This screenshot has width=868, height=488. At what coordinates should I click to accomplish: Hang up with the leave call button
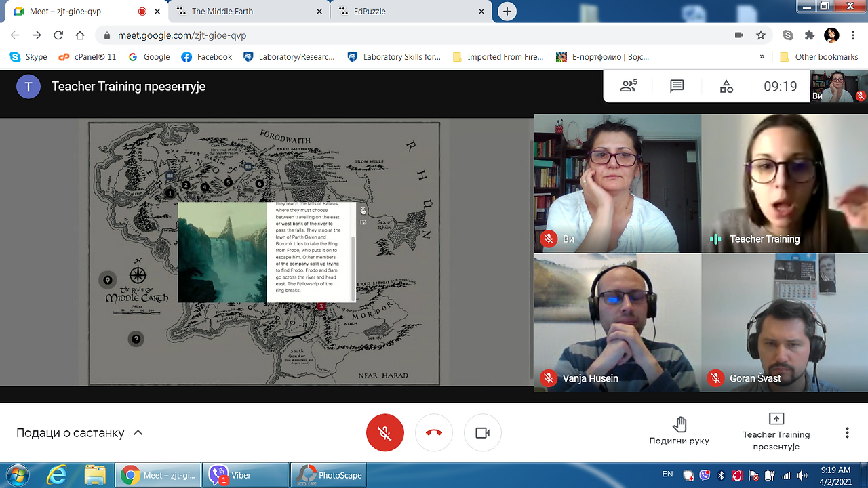click(434, 432)
